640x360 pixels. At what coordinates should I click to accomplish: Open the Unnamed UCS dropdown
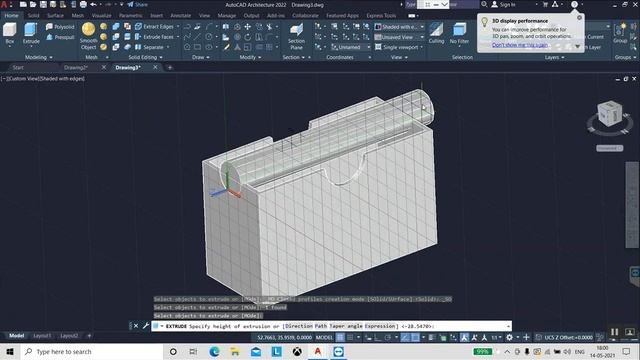(351, 47)
